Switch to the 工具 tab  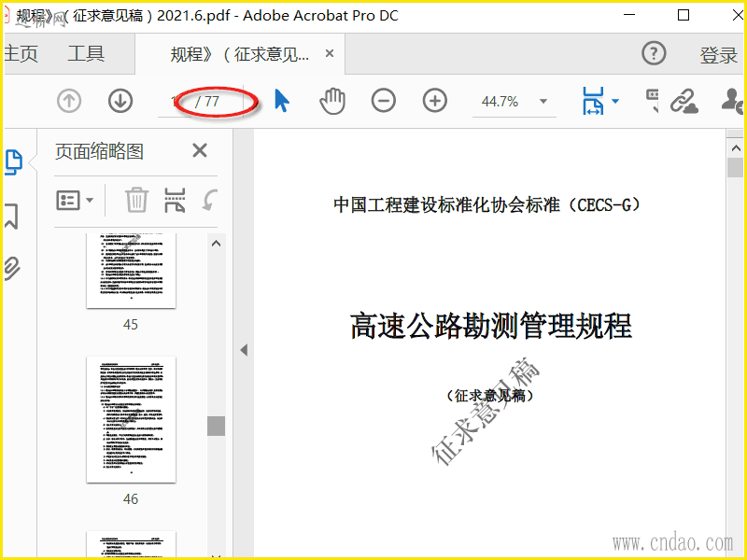(x=86, y=53)
